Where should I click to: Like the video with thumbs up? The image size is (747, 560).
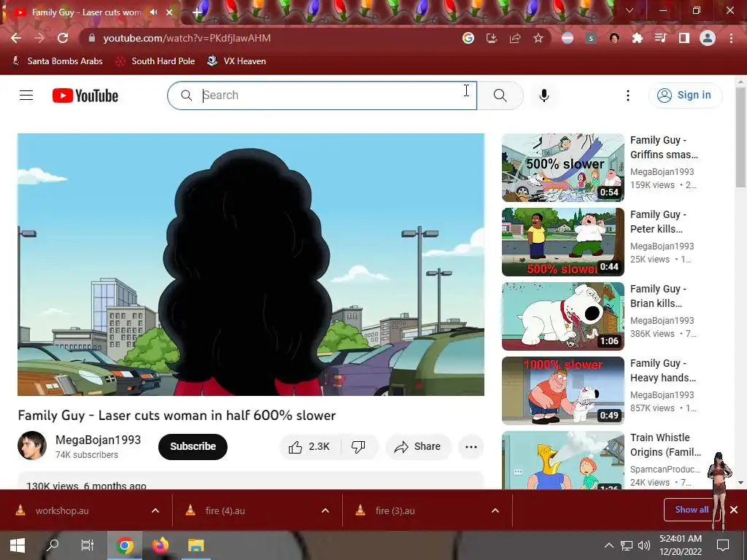[x=309, y=447]
